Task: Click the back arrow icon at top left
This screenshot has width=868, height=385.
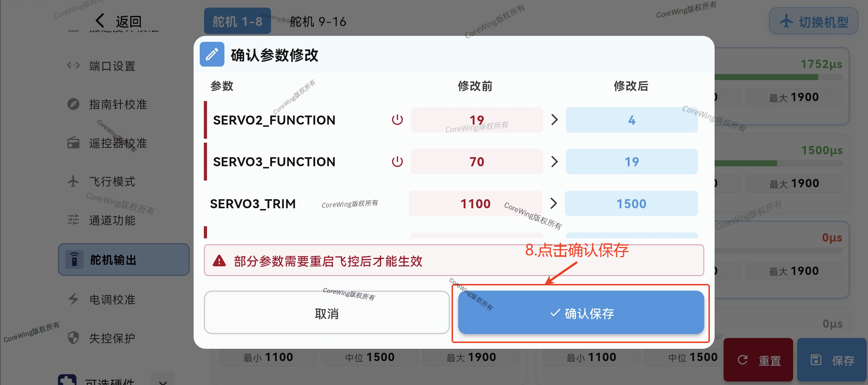Action: point(100,21)
